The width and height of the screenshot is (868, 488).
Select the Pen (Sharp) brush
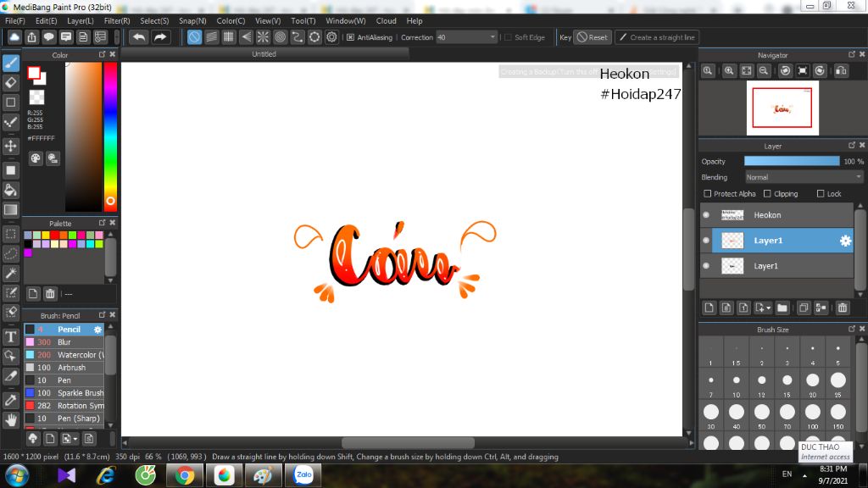point(64,419)
